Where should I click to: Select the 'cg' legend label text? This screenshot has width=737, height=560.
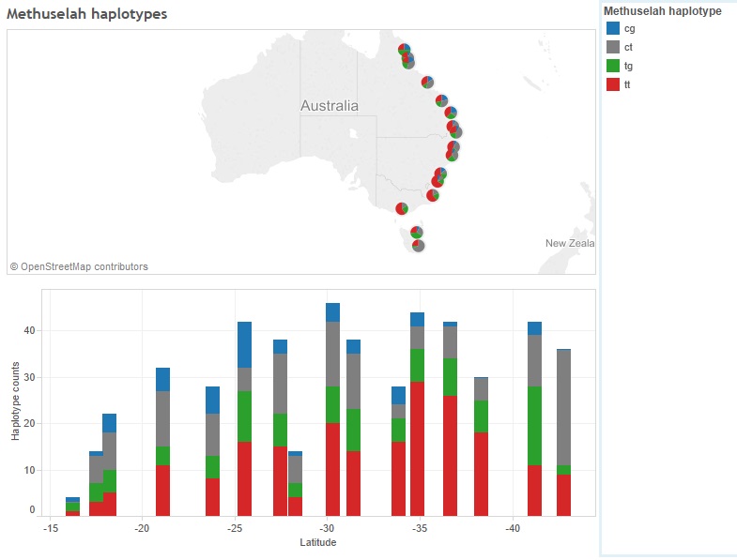tap(629, 28)
